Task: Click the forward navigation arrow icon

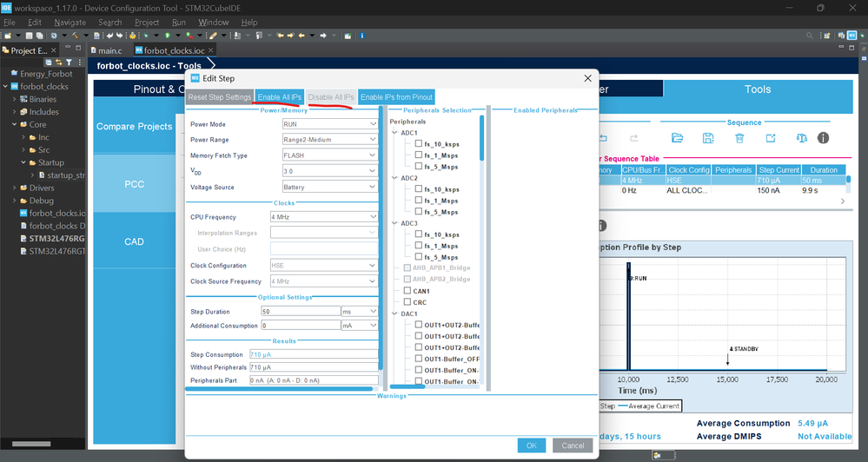Action: pyautogui.click(x=322, y=36)
